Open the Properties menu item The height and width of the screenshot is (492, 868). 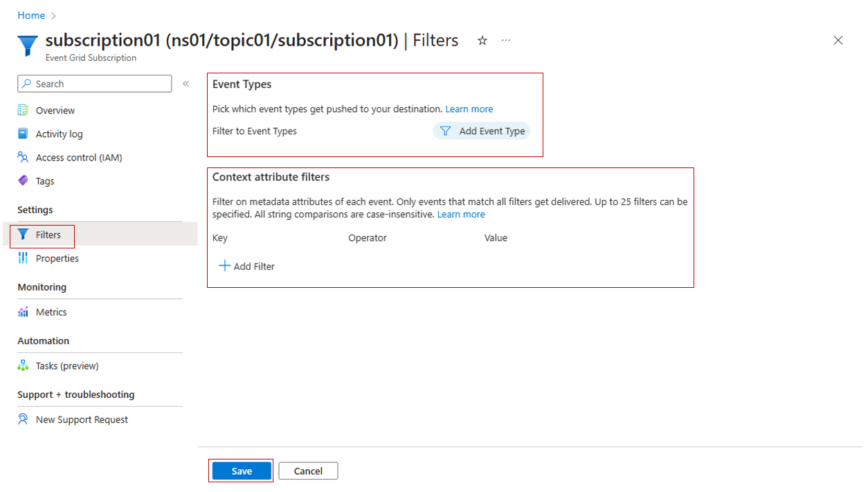click(57, 258)
